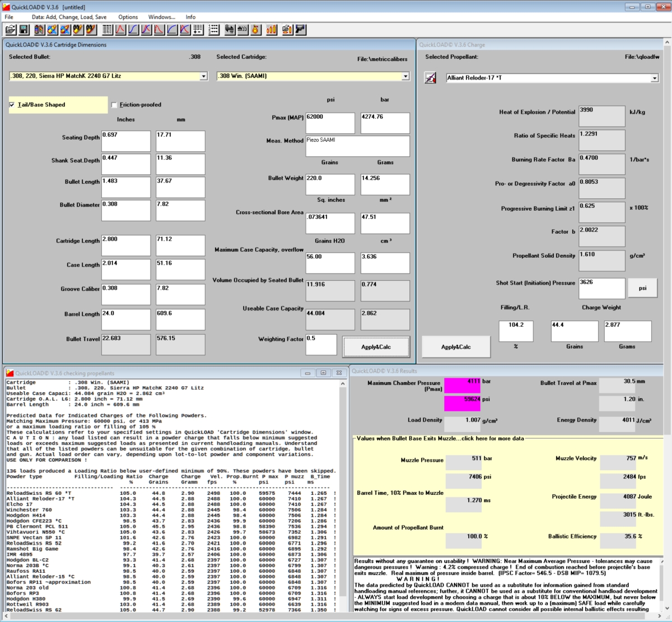Click the Filling/L.R. percent field
The width and height of the screenshot is (672, 622).
[516, 331]
